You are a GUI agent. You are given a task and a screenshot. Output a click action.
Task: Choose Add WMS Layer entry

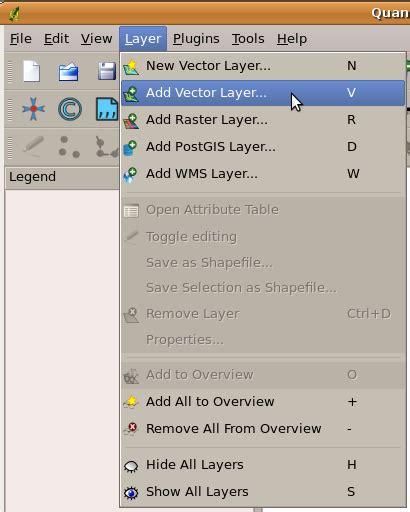[x=263, y=174]
